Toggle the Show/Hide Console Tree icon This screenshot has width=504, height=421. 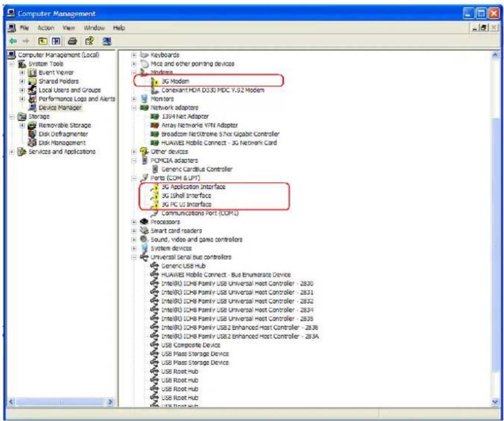56,41
